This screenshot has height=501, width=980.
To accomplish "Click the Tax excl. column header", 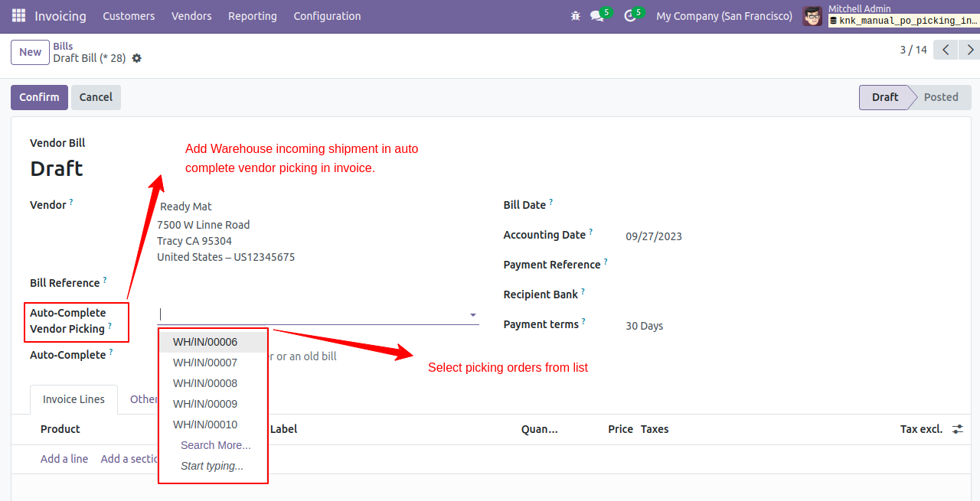I will [x=921, y=429].
